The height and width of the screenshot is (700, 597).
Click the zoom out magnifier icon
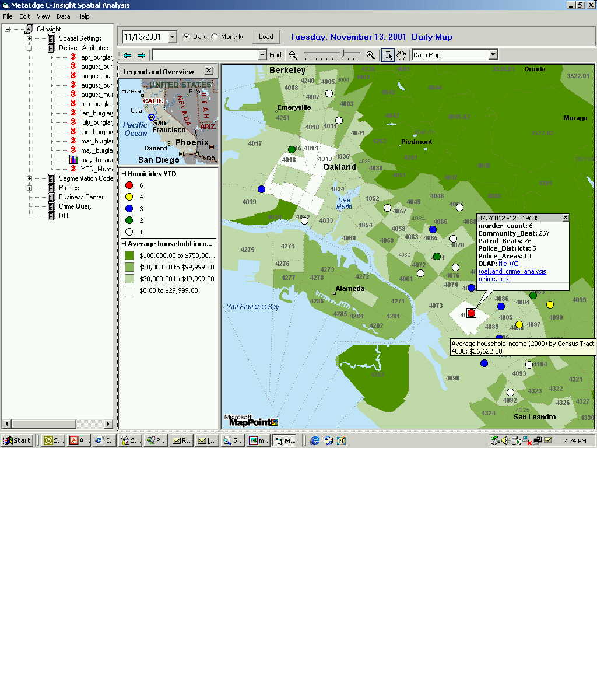click(x=293, y=55)
